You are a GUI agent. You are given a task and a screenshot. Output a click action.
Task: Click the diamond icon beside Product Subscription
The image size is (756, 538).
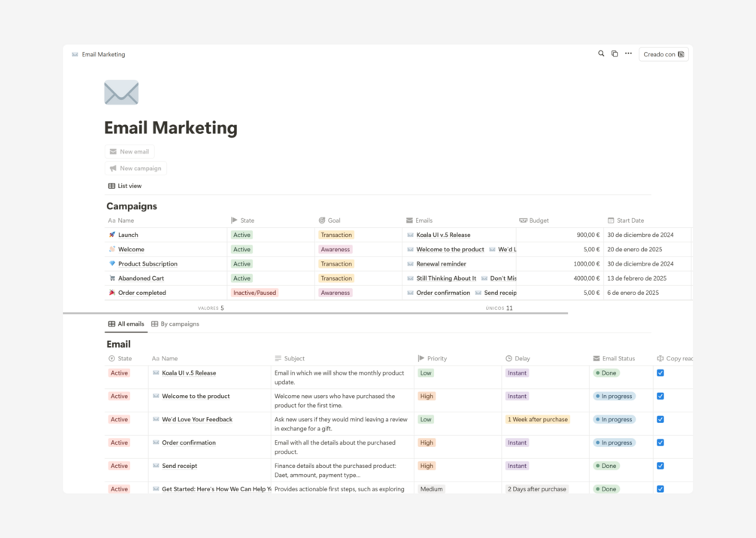click(x=112, y=263)
